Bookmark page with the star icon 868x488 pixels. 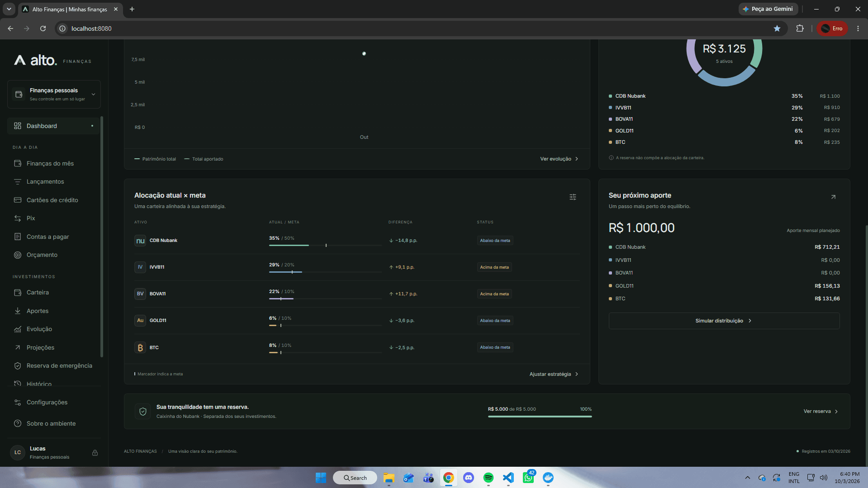pyautogui.click(x=777, y=28)
